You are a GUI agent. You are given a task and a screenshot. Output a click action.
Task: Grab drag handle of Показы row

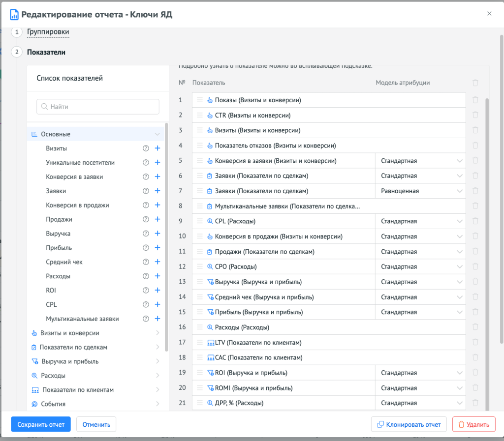pos(200,100)
